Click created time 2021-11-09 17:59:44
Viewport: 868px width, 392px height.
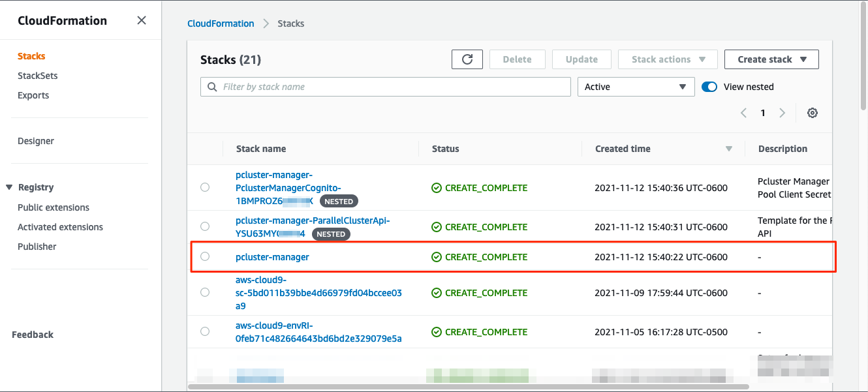click(x=661, y=293)
